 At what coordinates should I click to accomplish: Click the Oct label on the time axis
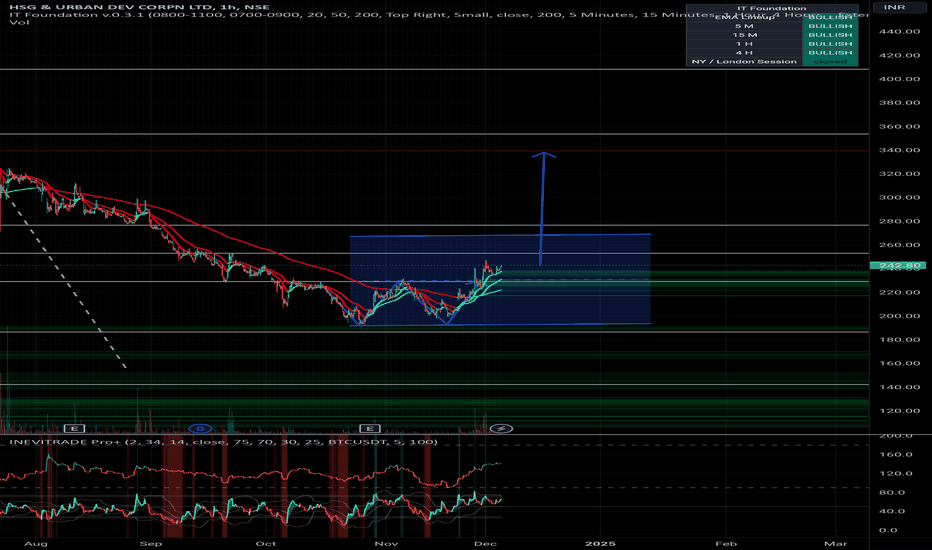pyautogui.click(x=265, y=543)
